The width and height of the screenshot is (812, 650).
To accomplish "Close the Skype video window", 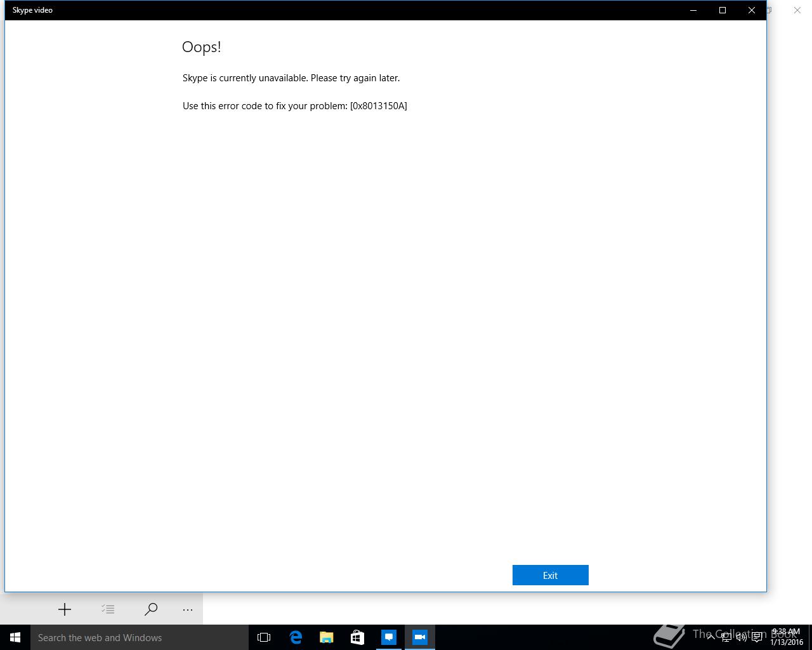I will [x=752, y=10].
